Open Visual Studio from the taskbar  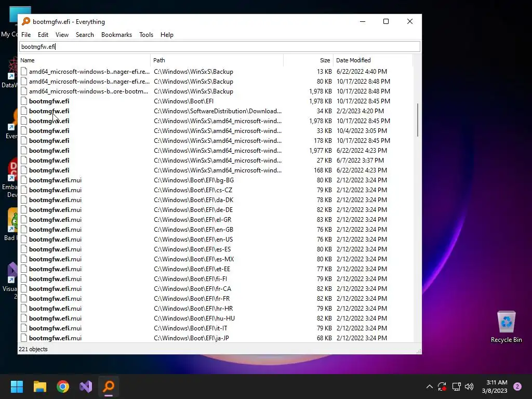86,387
